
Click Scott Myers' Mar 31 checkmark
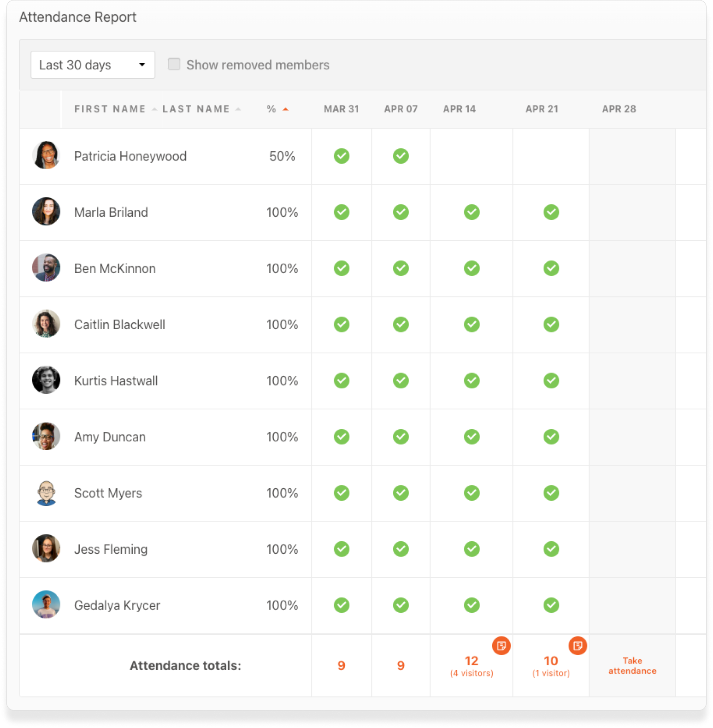341,493
